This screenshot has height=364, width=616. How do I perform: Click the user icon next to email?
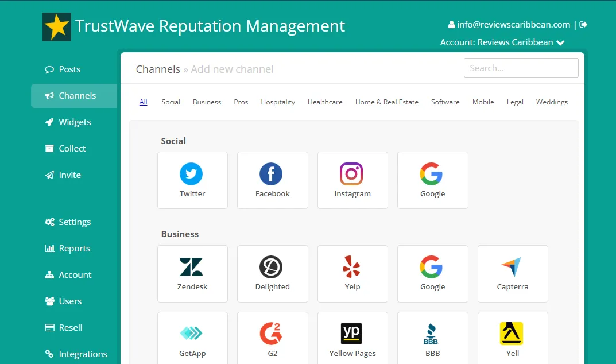[x=451, y=24]
